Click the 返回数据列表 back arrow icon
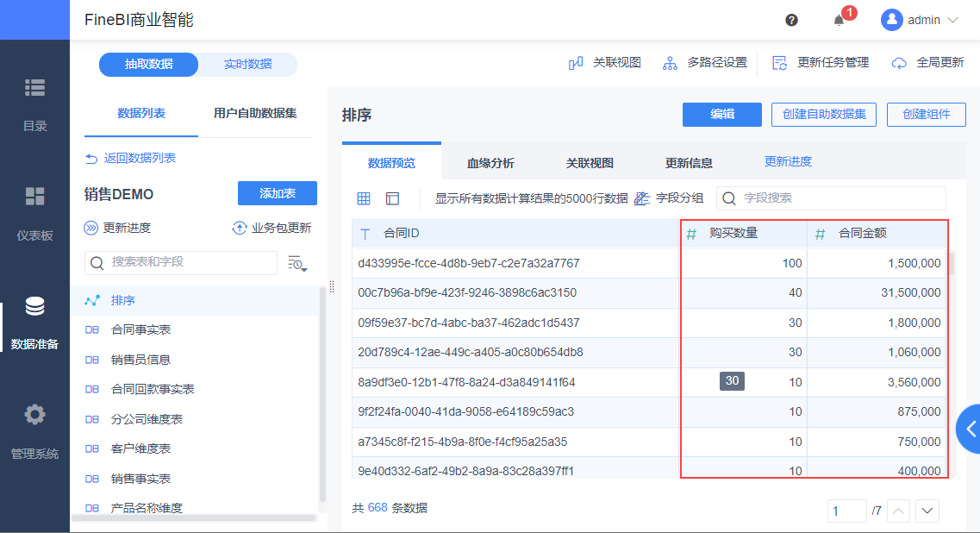 click(91, 159)
